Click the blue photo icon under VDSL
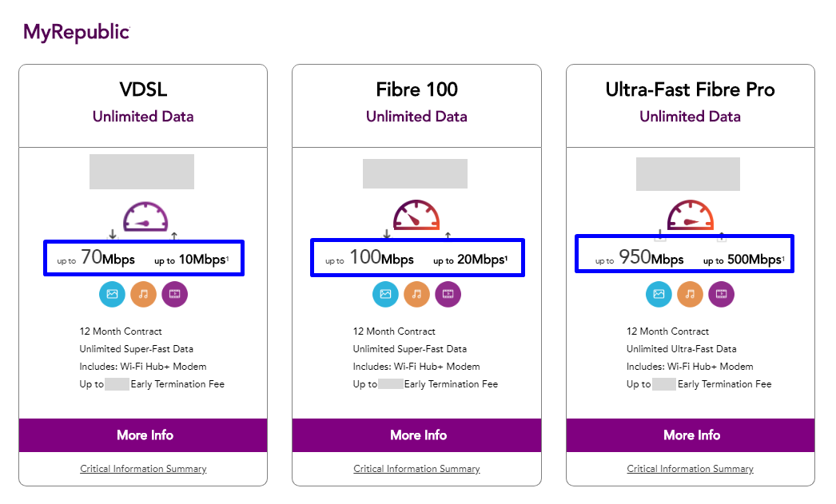The width and height of the screenshot is (836, 504). [x=113, y=294]
